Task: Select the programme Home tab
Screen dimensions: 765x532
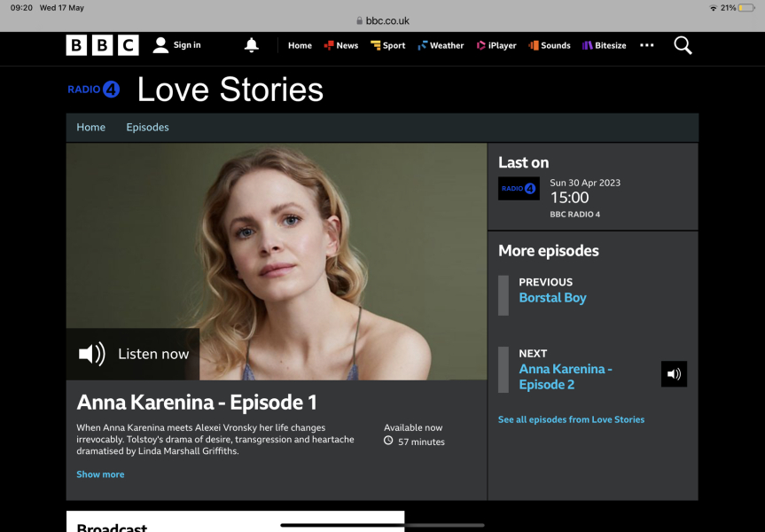Action: pos(90,128)
